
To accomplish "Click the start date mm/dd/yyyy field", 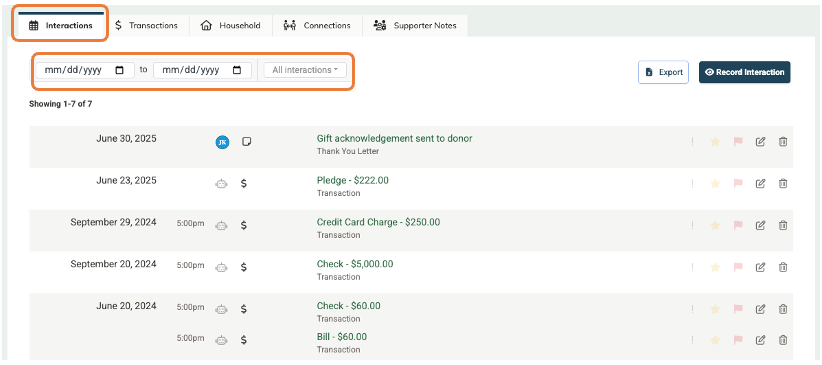I will (85, 70).
